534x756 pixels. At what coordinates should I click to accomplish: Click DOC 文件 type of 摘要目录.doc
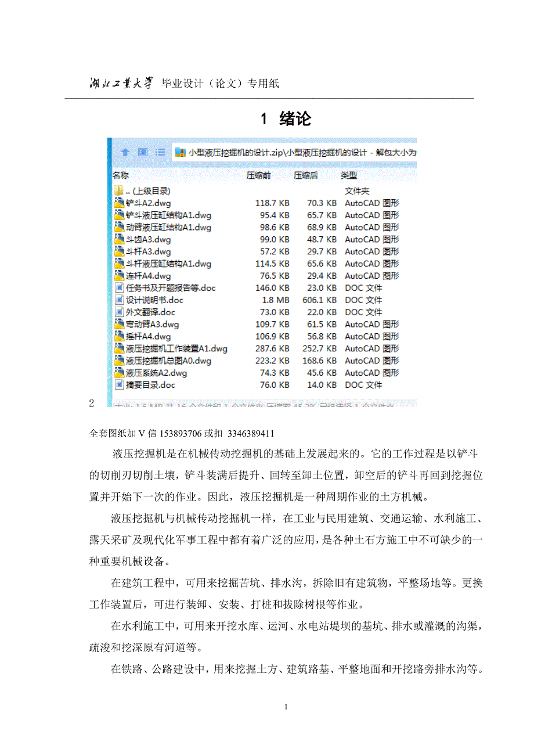364,385
